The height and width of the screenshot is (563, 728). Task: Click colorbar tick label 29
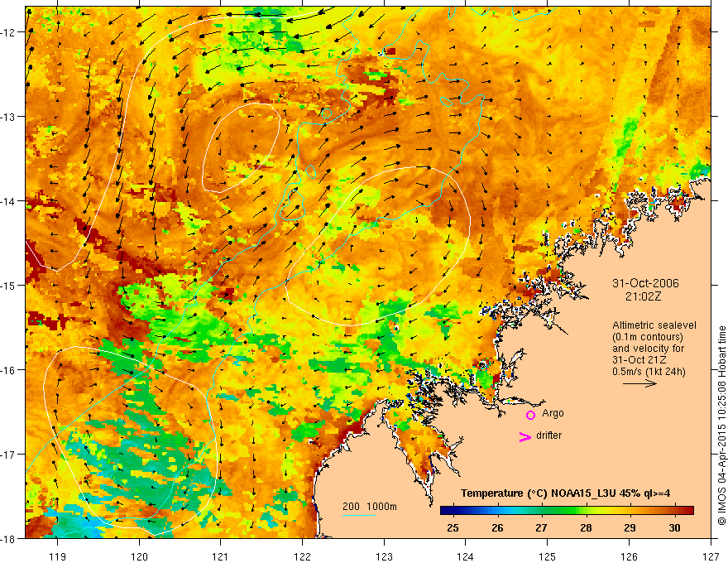[x=630, y=527]
